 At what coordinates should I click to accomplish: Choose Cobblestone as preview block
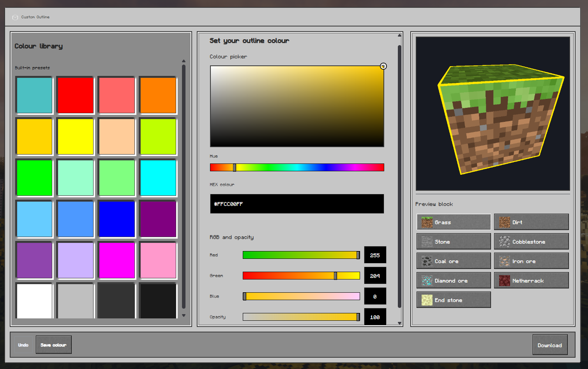[531, 241]
